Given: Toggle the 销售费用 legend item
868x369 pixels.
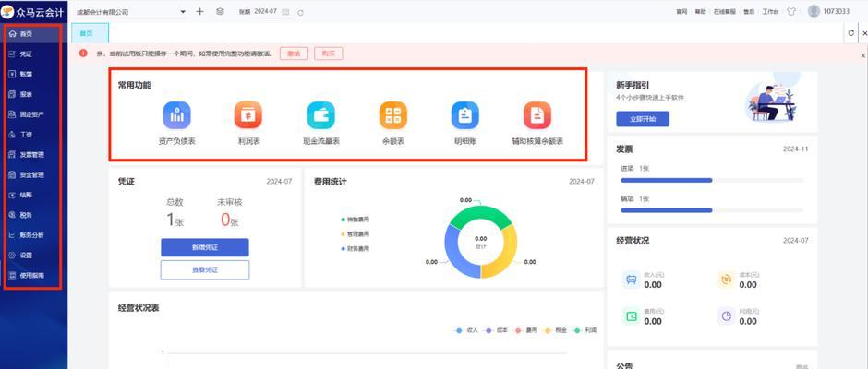Looking at the screenshot, I should click(356, 220).
